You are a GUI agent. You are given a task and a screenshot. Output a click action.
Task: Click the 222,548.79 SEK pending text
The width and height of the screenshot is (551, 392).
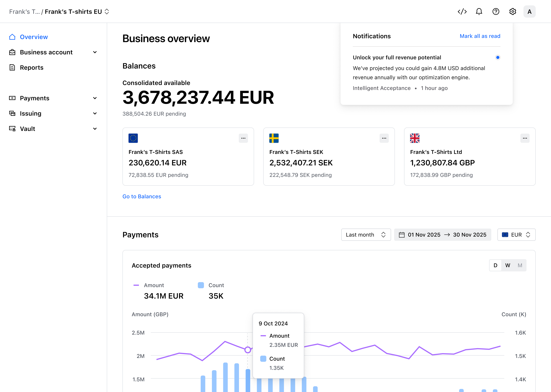(300, 175)
